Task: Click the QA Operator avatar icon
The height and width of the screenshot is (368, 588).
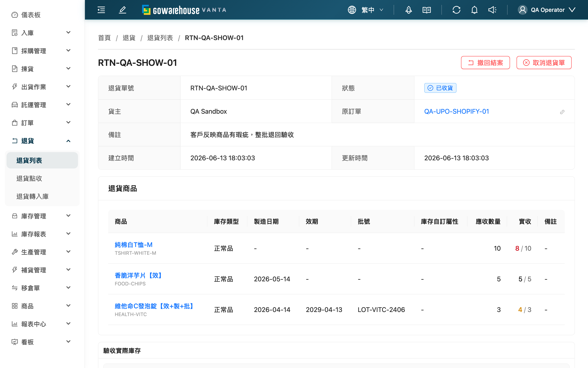Action: click(x=522, y=10)
